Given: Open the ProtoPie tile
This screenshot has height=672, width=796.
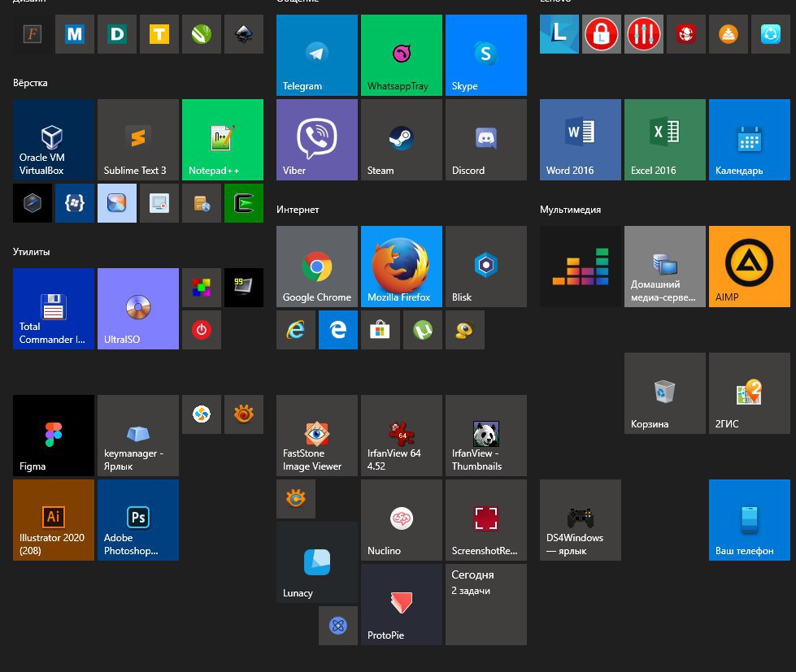Looking at the screenshot, I should point(402,605).
